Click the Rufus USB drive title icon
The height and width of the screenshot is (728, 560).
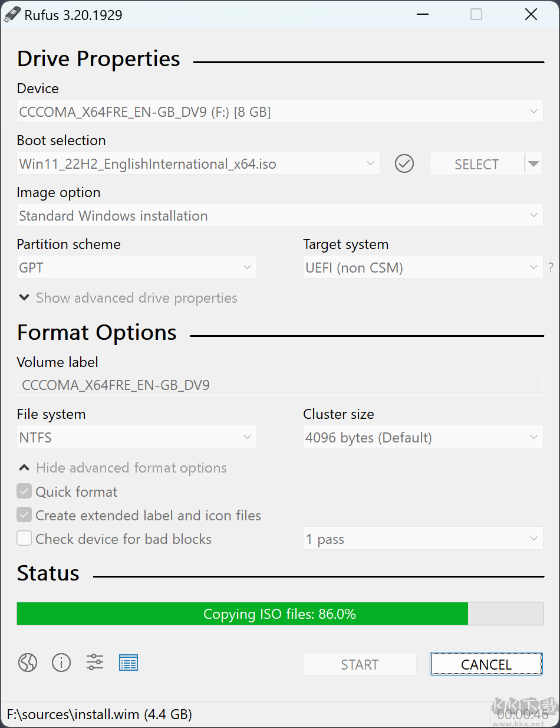(12, 15)
